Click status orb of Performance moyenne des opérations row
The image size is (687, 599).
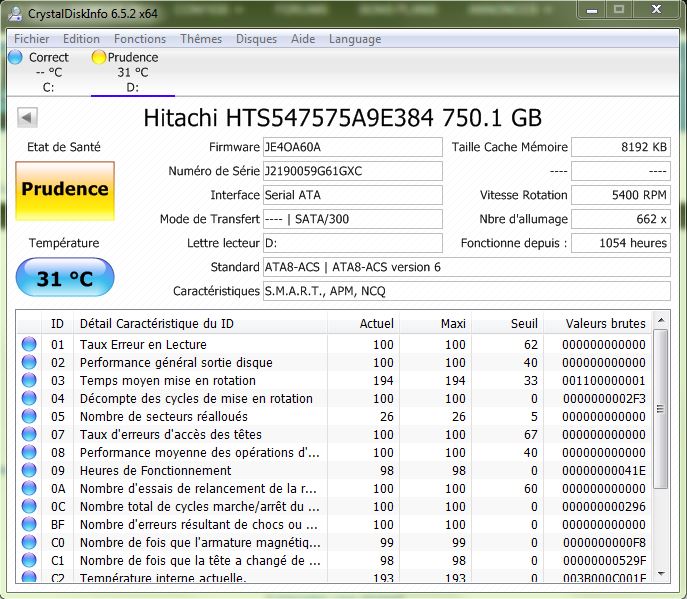(x=29, y=452)
